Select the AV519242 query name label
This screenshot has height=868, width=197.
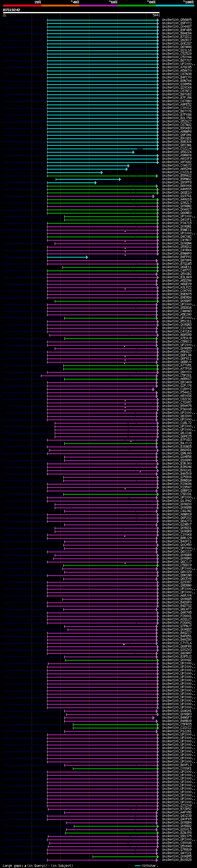11,10
